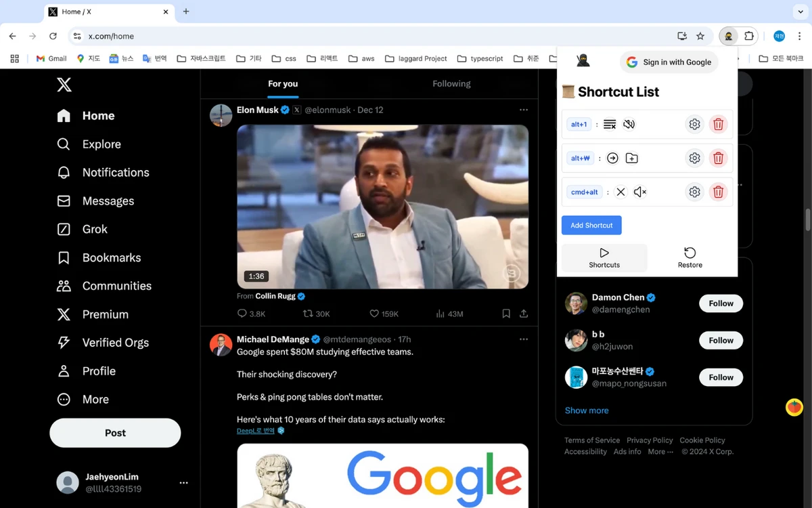This screenshot has width=812, height=508.
Task: Select the Shortcuts tab in popup
Action: coord(604,258)
